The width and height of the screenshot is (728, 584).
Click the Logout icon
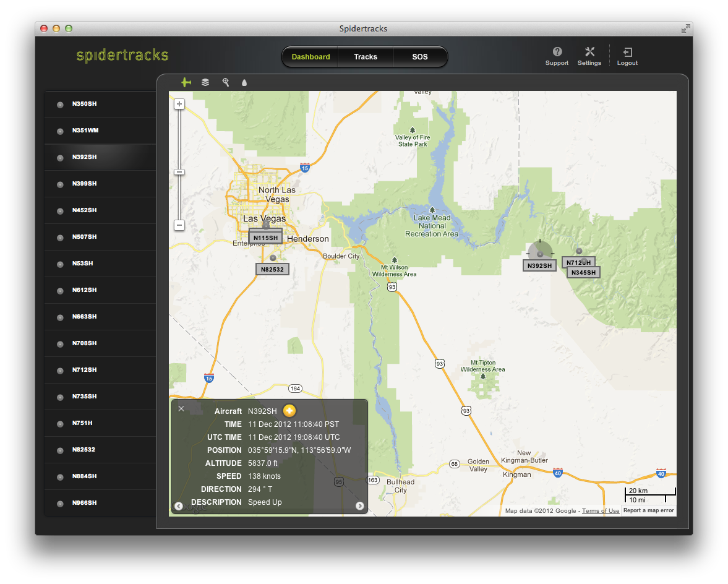(627, 51)
